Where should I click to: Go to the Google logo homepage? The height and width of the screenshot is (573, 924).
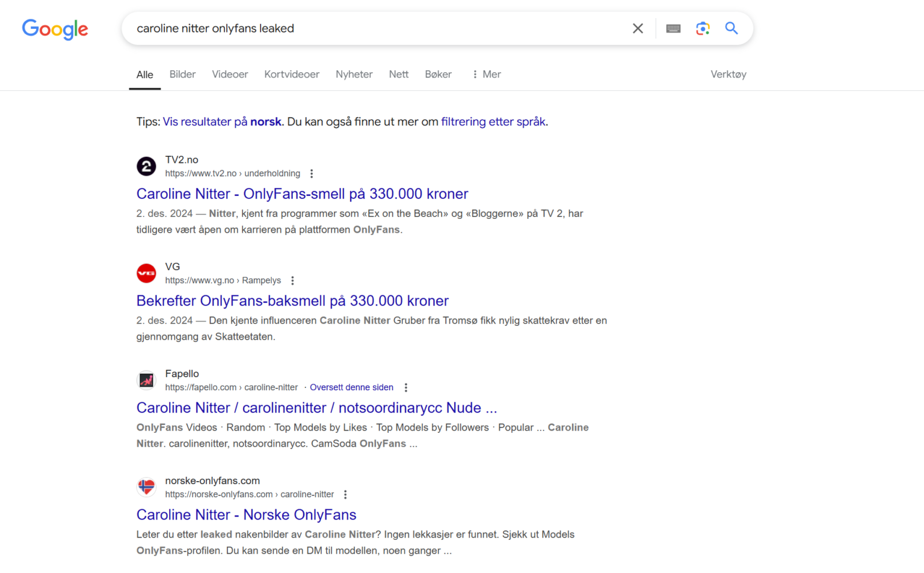click(x=55, y=29)
